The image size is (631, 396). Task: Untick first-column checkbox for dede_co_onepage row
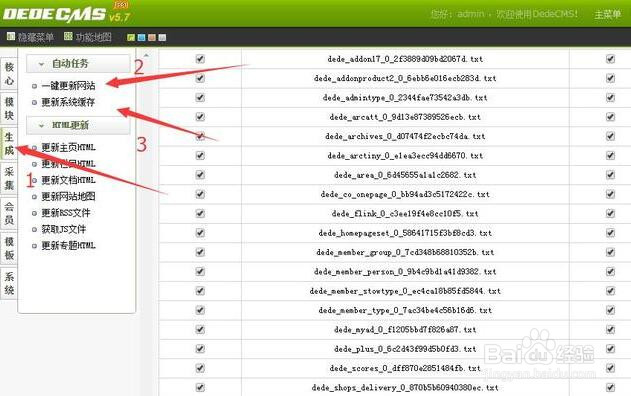(x=200, y=194)
